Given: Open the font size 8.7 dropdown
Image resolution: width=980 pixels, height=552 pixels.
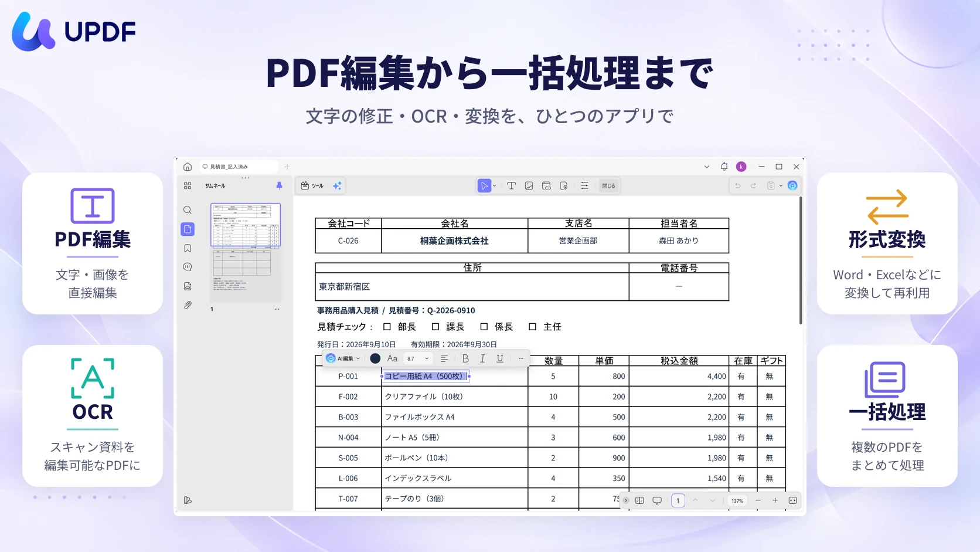Looking at the screenshot, I should click(418, 358).
